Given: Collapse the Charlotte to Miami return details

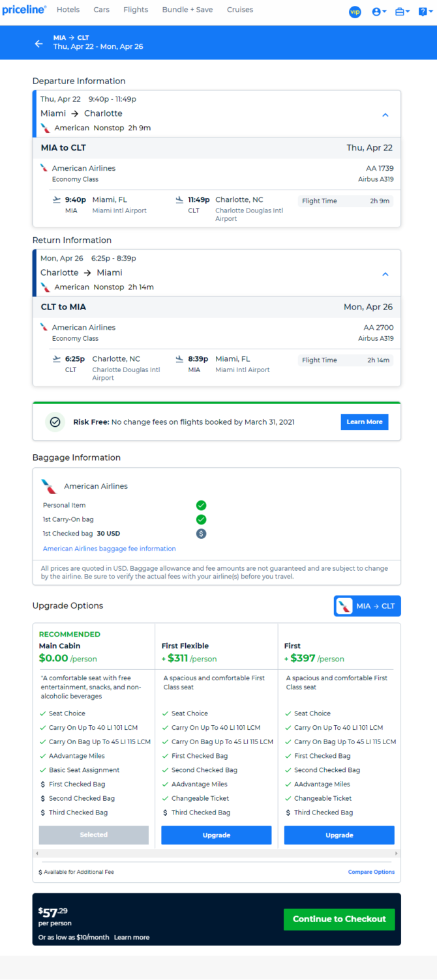Looking at the screenshot, I should tap(385, 274).
